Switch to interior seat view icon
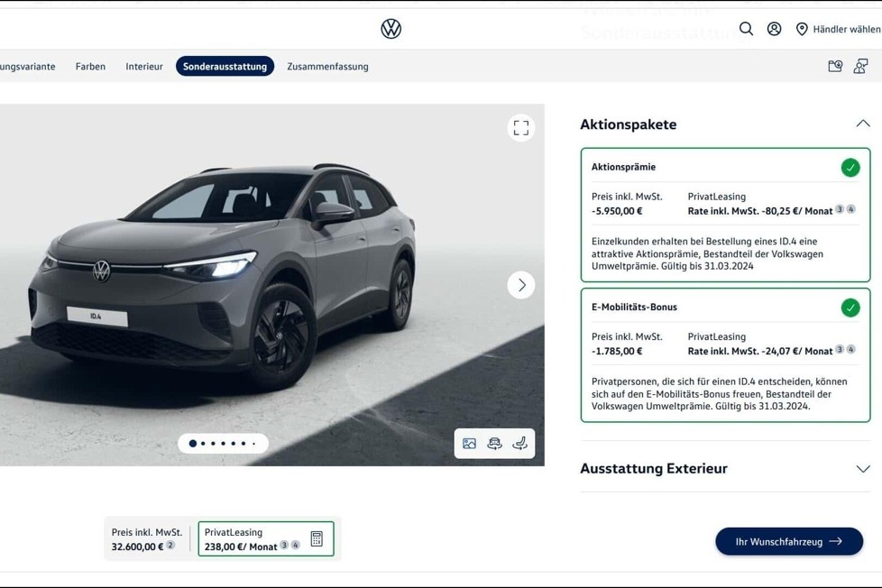Image resolution: width=882 pixels, height=588 pixels. [519, 444]
